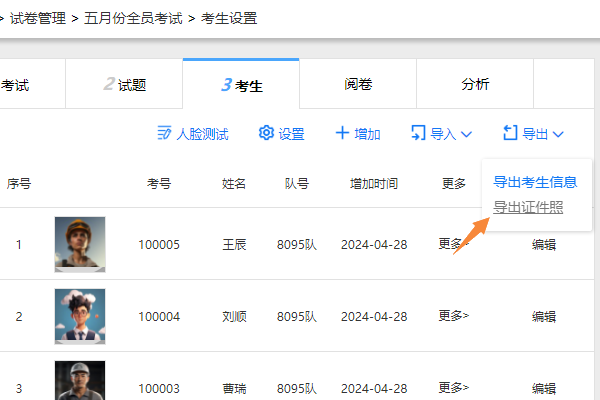Image resolution: width=600 pixels, height=400 pixels.
Task: Click the name 曹瑞
Action: [234, 389]
